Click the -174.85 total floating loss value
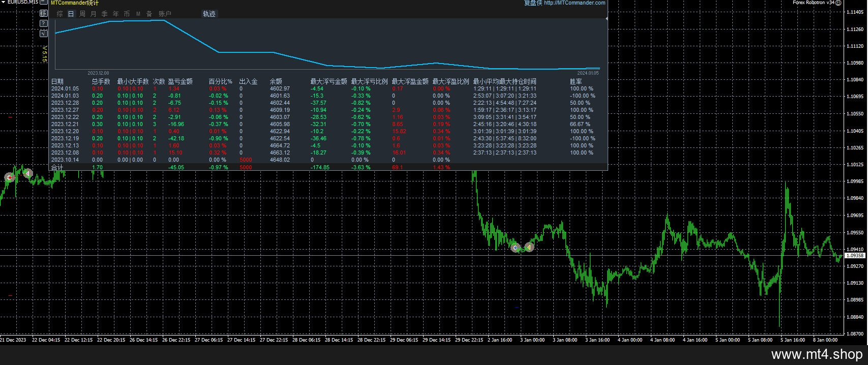The image size is (868, 365). tap(320, 167)
